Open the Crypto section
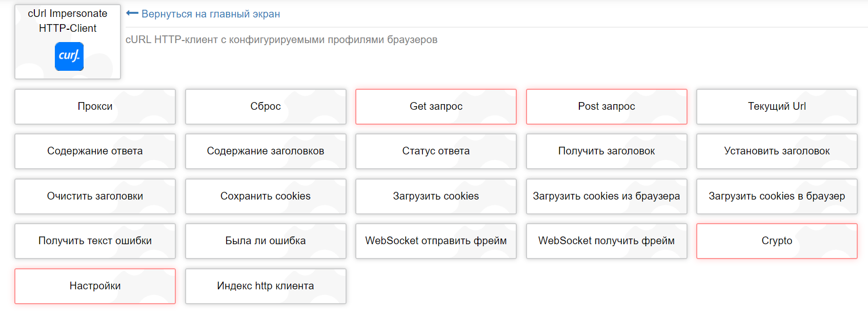Image resolution: width=868 pixels, height=316 pixels. (776, 241)
